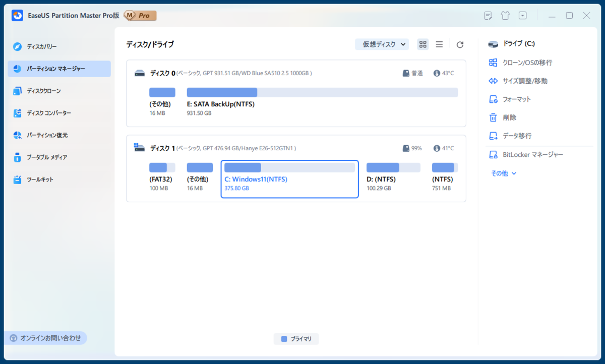Click the データ移行 icon
Viewport: 605px width, 364px height.
click(493, 136)
